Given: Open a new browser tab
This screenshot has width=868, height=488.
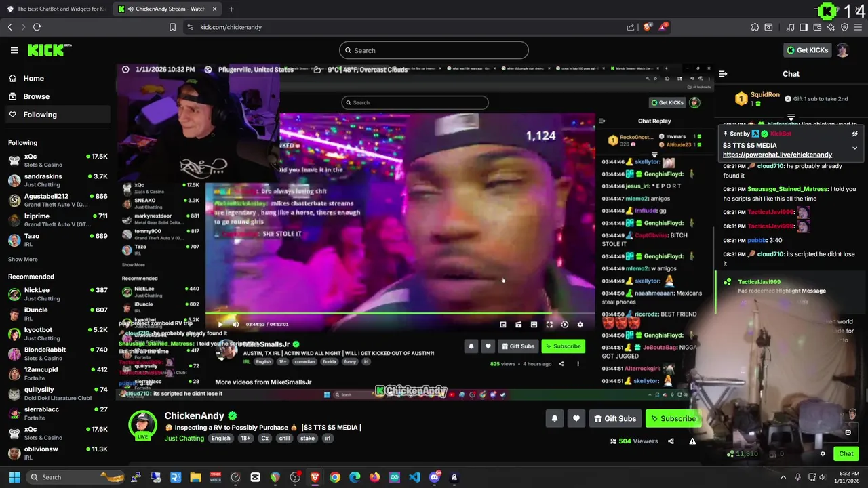Looking at the screenshot, I should pyautogui.click(x=231, y=9).
